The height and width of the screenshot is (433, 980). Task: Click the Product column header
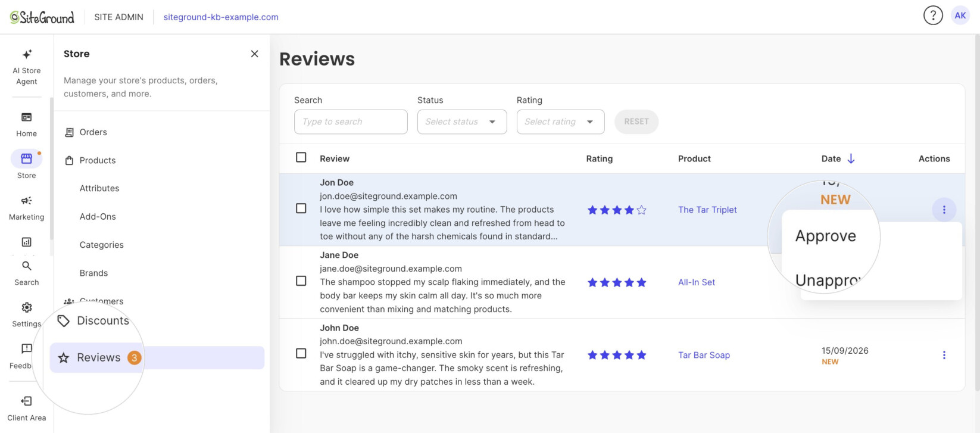(x=694, y=158)
